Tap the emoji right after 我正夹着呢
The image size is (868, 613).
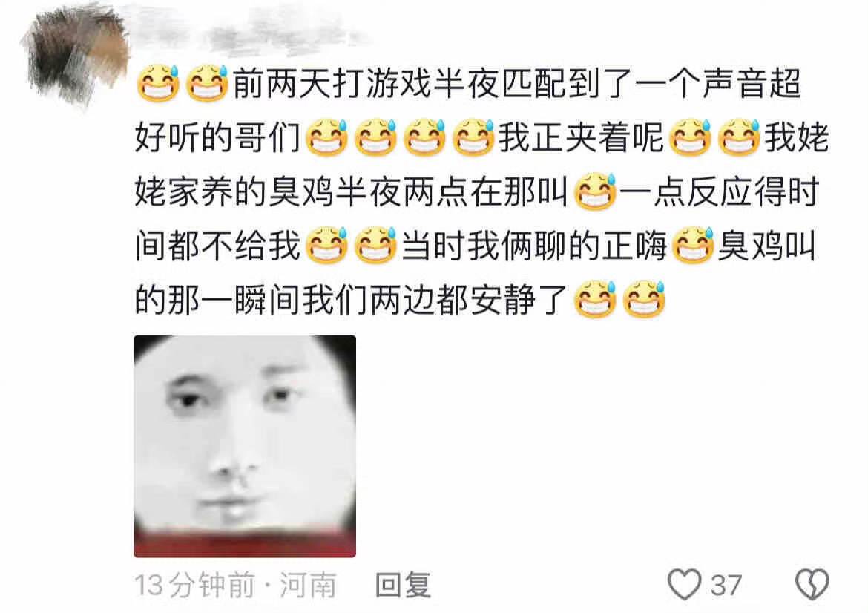point(690,137)
